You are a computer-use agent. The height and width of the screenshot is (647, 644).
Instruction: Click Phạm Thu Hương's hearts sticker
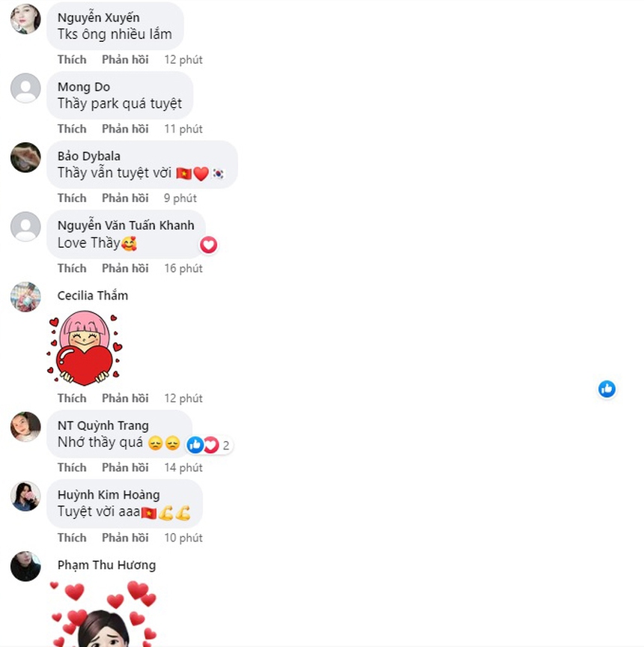103,613
